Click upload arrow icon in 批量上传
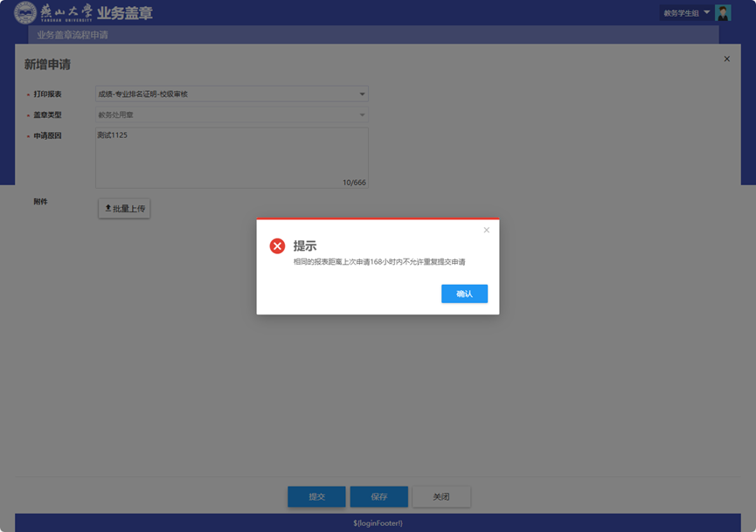 point(108,209)
